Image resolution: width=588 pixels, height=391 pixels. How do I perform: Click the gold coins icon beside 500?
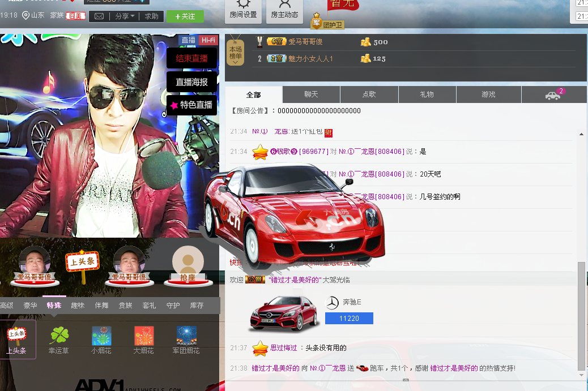click(365, 42)
